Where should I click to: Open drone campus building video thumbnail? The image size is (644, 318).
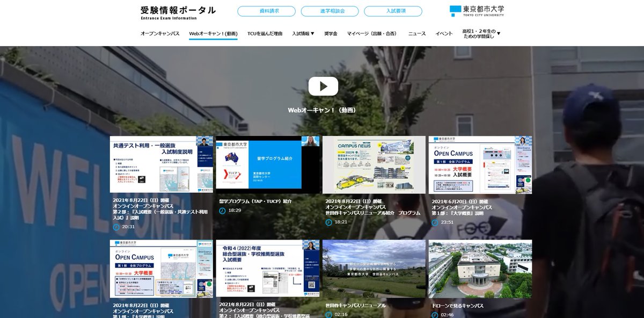point(480,269)
